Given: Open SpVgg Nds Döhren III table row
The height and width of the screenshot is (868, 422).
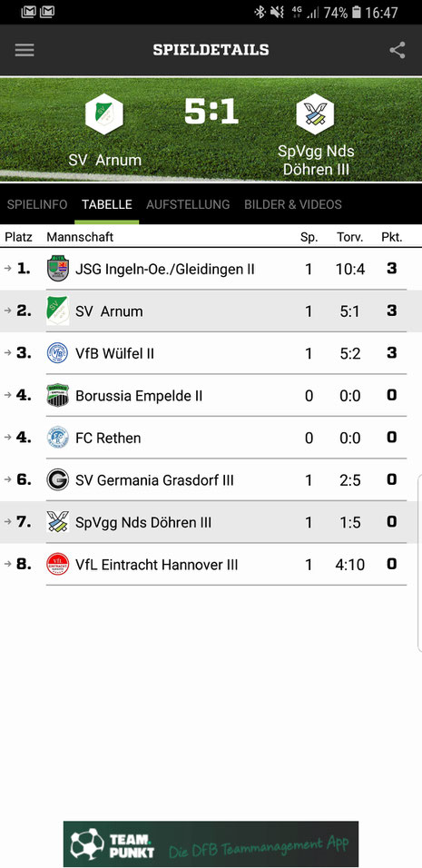Looking at the screenshot, I should 211,522.
